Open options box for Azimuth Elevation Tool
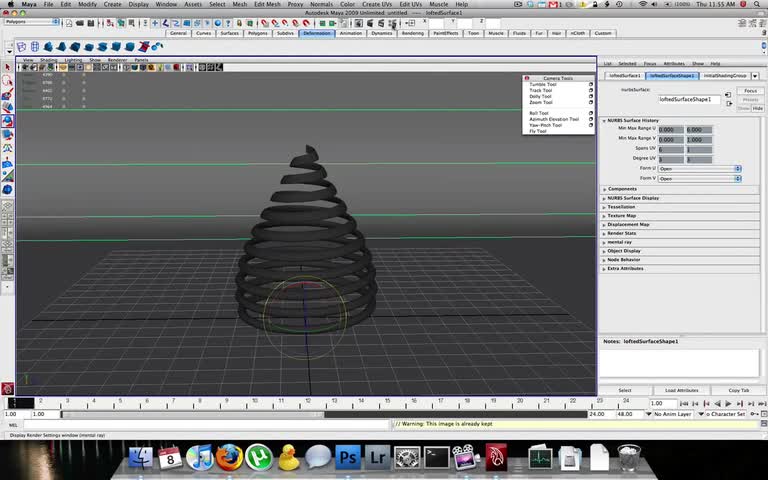Image resolution: width=768 pixels, height=480 pixels. (591, 119)
